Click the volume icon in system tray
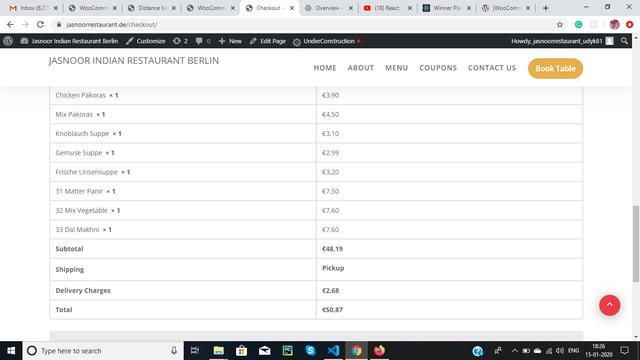The image size is (640, 360). tap(560, 351)
